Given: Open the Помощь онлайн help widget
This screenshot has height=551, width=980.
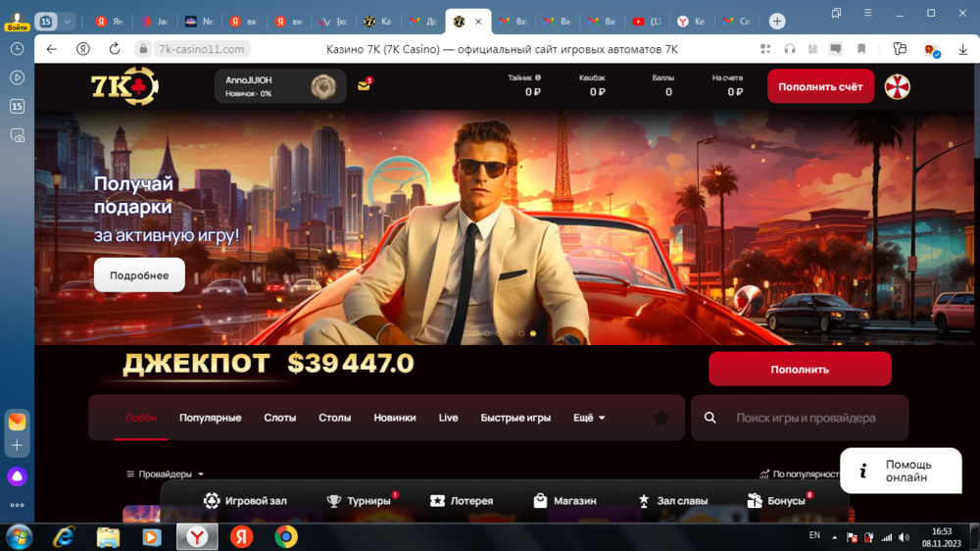Looking at the screenshot, I should coord(900,471).
